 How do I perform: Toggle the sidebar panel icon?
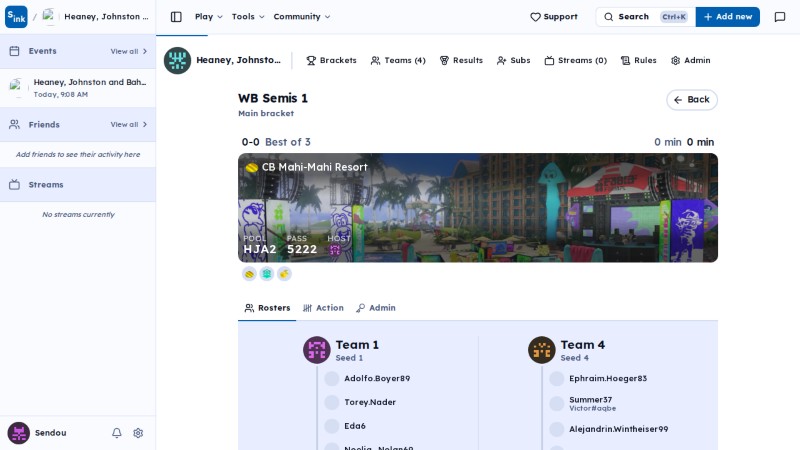tap(176, 17)
